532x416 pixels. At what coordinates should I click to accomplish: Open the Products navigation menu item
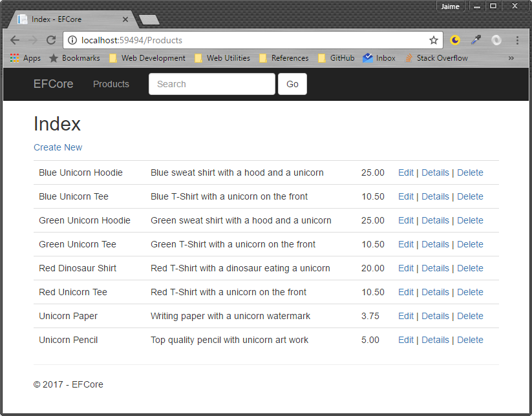[111, 84]
